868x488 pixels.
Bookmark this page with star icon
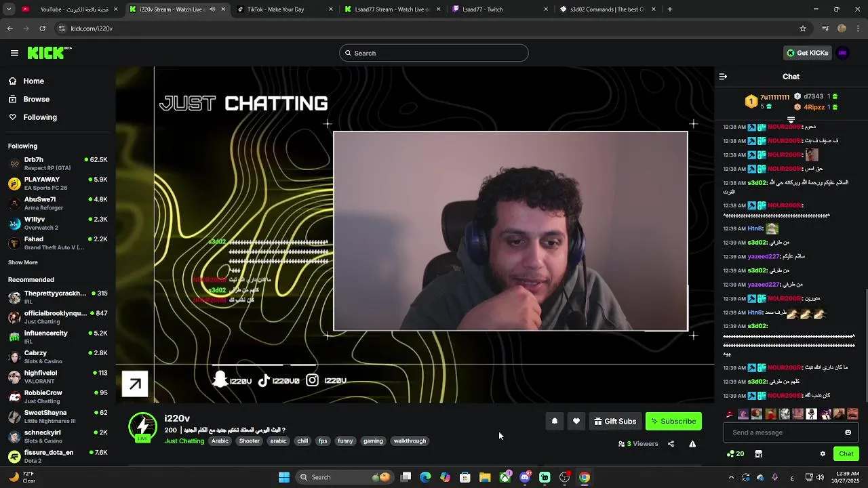click(803, 28)
